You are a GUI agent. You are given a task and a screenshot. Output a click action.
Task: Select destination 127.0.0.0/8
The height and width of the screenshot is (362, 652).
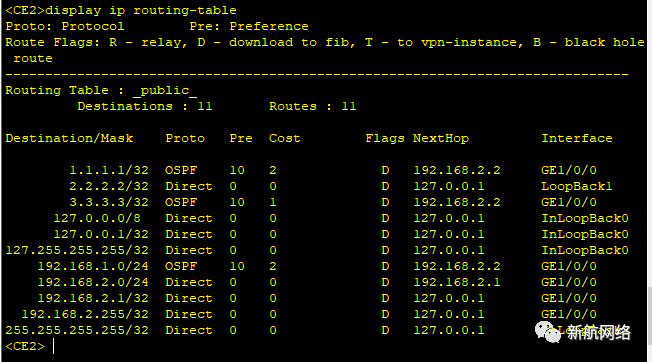coord(97,218)
